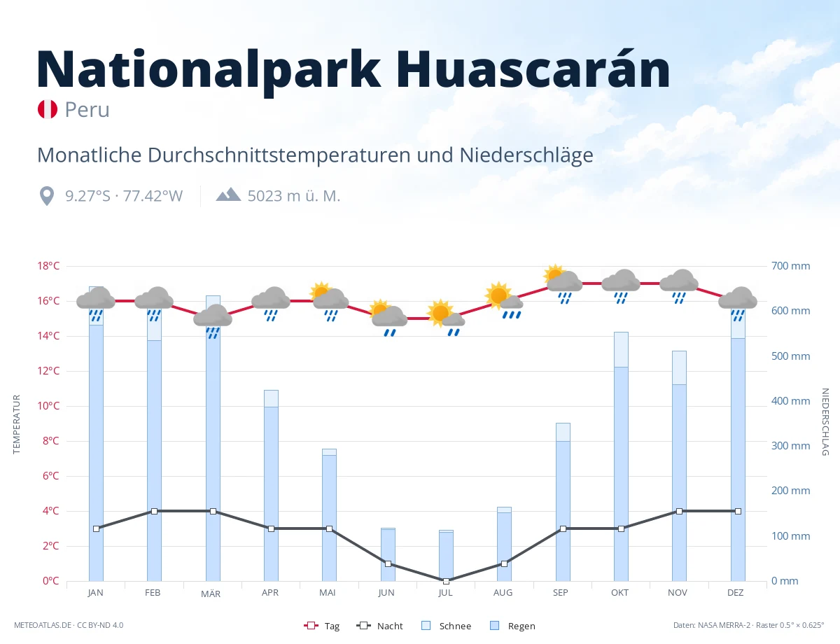Click the October precipitation bar
Image resolution: width=840 pixels, height=644 pixels.
click(x=621, y=456)
